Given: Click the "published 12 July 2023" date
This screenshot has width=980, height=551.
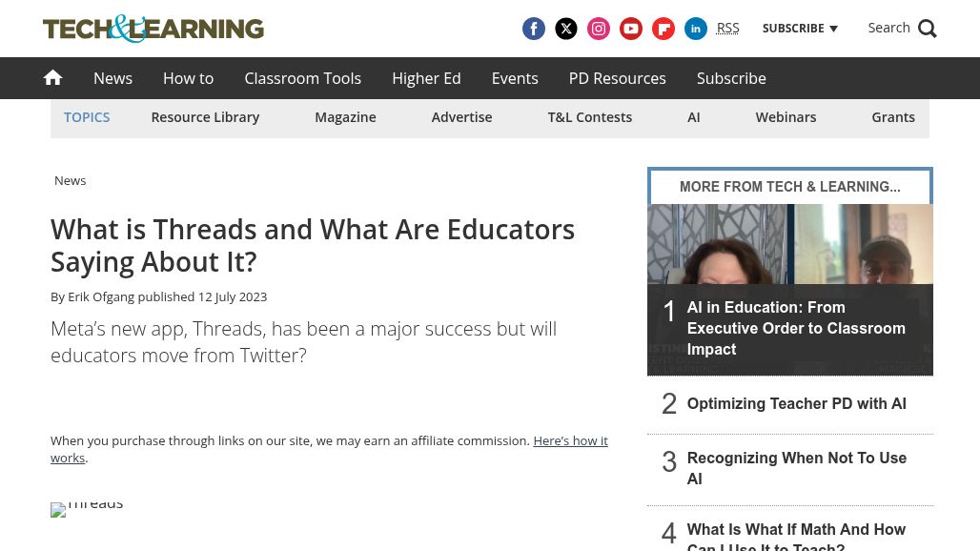Looking at the screenshot, I should point(202,296).
